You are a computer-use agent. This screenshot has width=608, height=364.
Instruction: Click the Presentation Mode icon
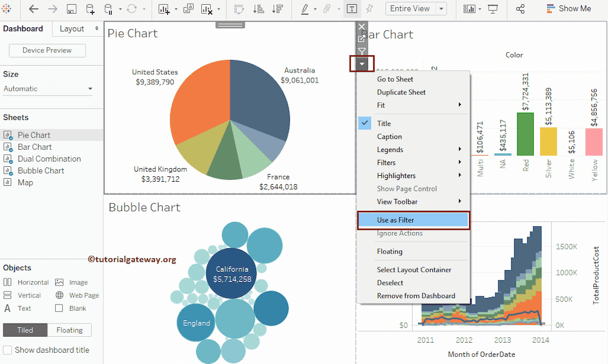coord(493,9)
